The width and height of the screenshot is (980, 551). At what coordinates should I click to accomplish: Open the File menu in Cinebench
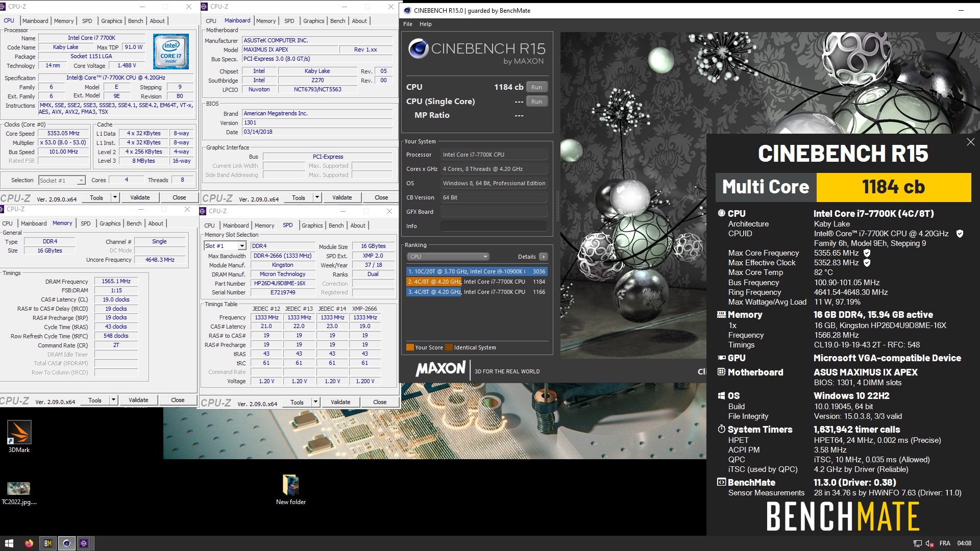[408, 24]
